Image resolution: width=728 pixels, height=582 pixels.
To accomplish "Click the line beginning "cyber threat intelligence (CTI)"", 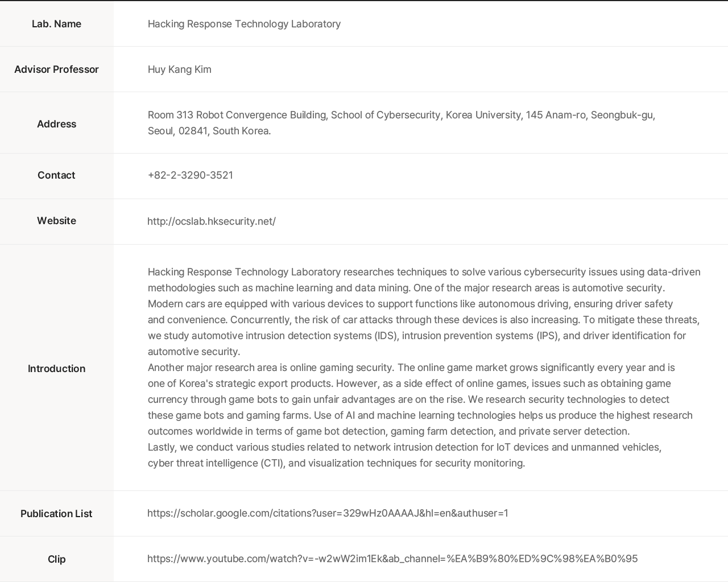I will coord(336,463).
